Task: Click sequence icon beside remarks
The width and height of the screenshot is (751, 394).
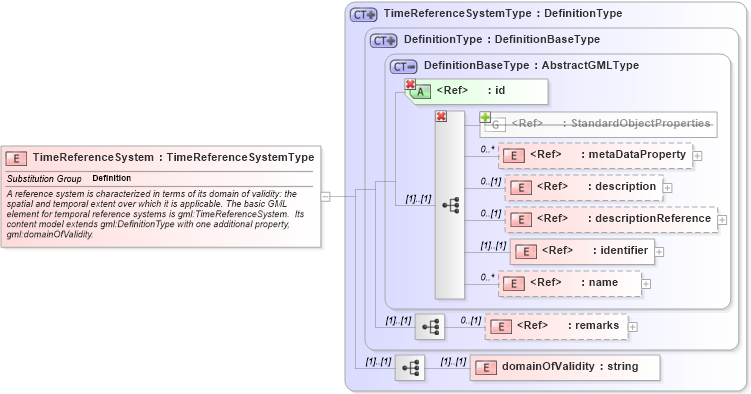Action: (430, 327)
